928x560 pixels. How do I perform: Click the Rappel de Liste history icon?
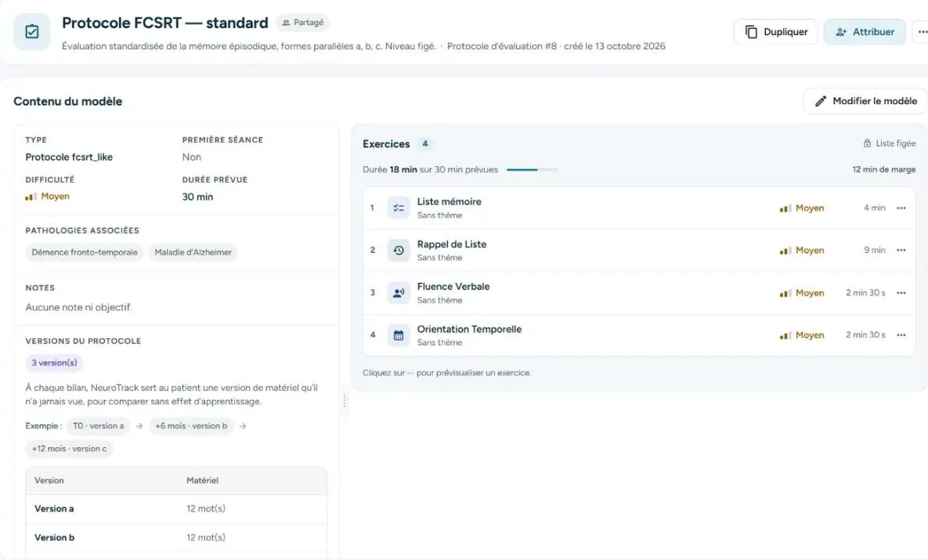399,251
